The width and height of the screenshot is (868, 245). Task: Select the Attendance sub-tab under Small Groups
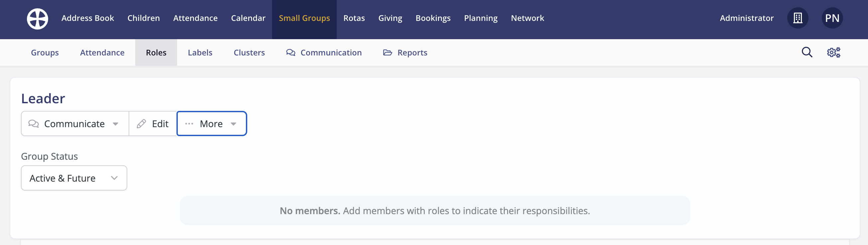102,52
